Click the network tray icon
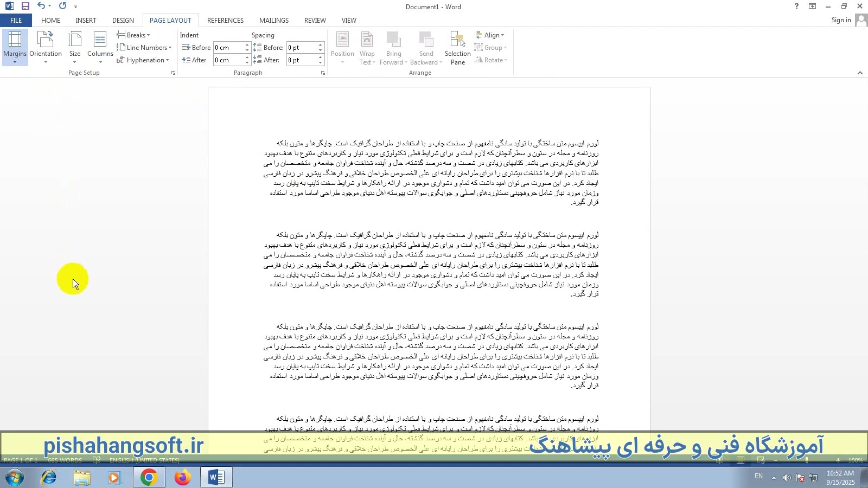 coord(813,478)
